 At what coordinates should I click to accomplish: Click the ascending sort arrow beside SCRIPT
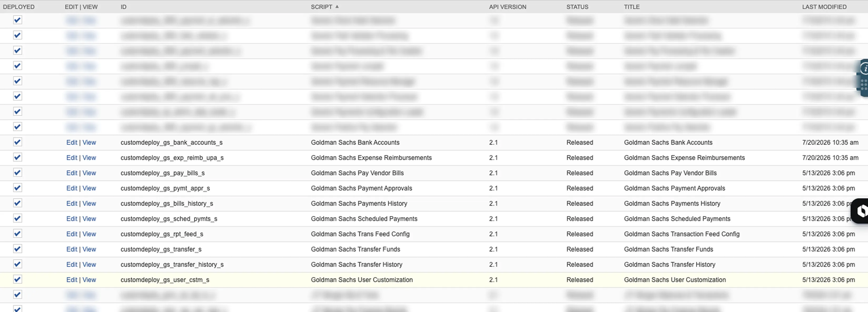tap(337, 6)
